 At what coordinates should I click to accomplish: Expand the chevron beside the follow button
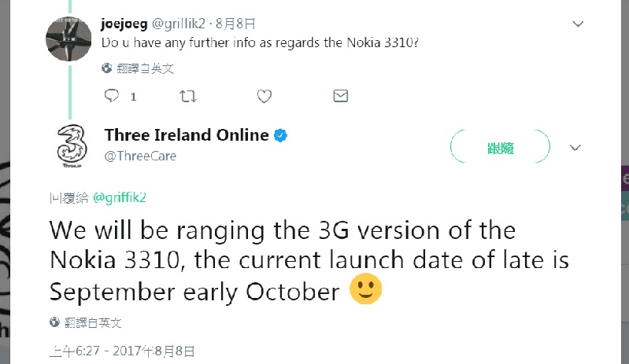575,147
